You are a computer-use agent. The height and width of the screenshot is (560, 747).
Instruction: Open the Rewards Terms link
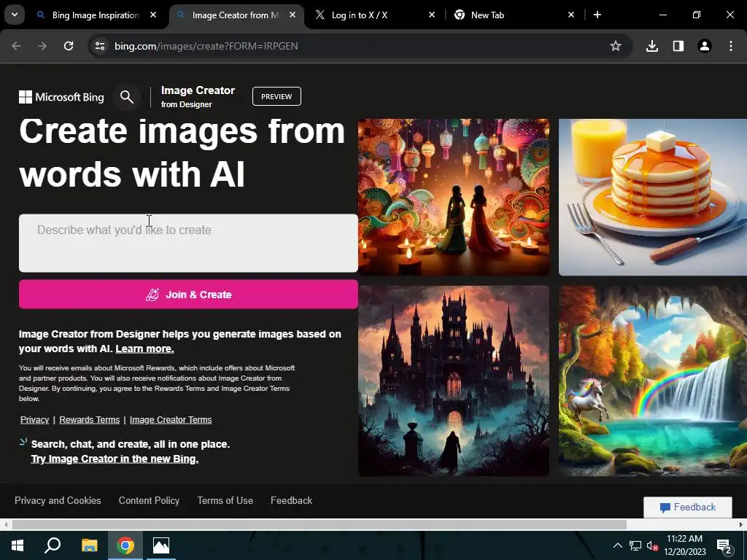[90, 419]
